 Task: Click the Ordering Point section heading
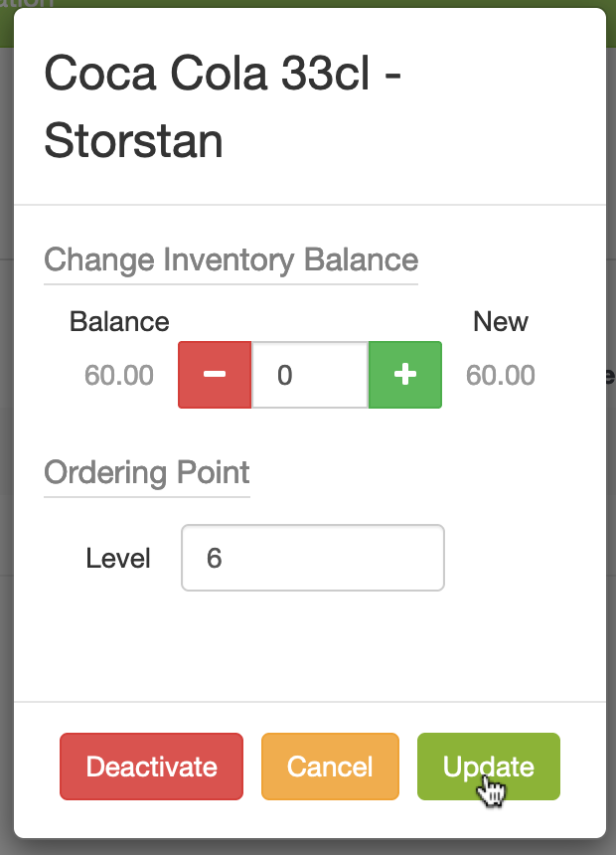(x=147, y=471)
